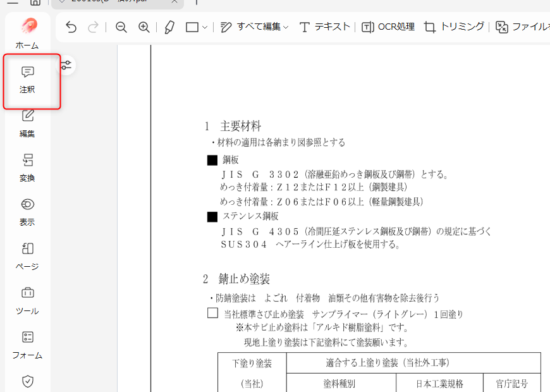
Task: Click the shield protect icon in sidebar
Action: coord(27,381)
